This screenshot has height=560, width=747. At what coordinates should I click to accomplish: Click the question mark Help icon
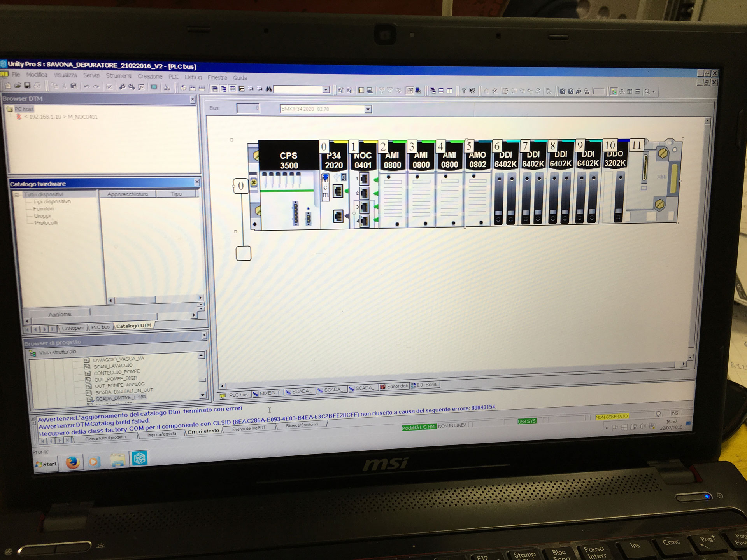[463, 91]
